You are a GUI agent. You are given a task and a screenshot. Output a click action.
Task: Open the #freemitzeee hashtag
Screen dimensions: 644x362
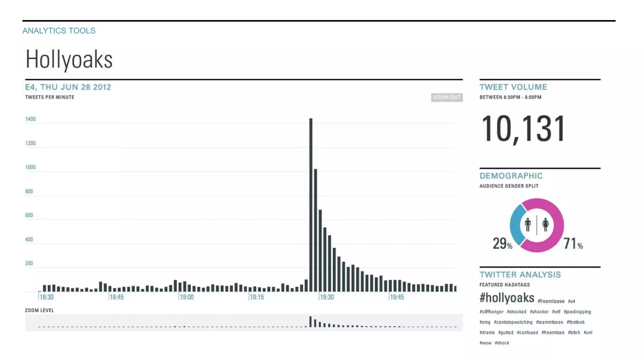click(551, 301)
